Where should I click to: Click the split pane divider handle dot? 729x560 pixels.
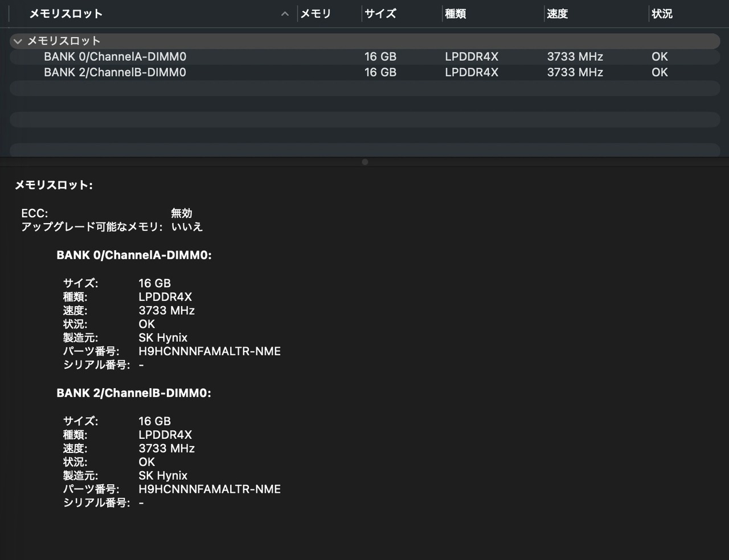(365, 162)
